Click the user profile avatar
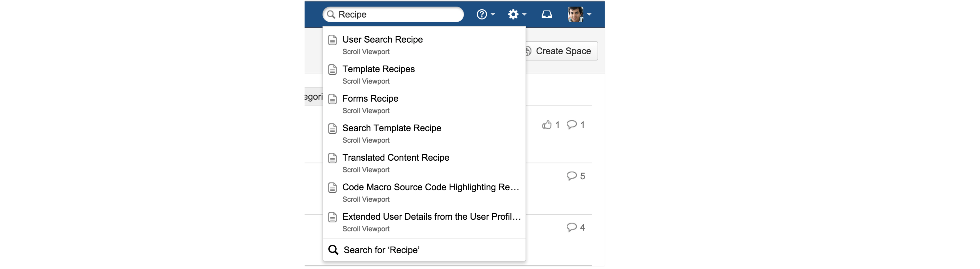Image resolution: width=980 pixels, height=269 pixels. [x=575, y=14]
